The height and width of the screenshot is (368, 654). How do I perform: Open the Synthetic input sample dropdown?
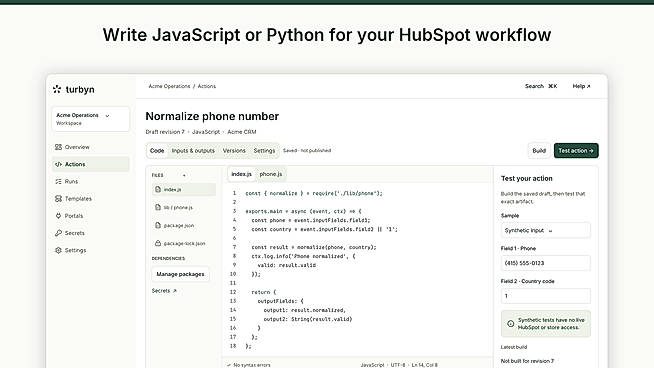(x=546, y=230)
